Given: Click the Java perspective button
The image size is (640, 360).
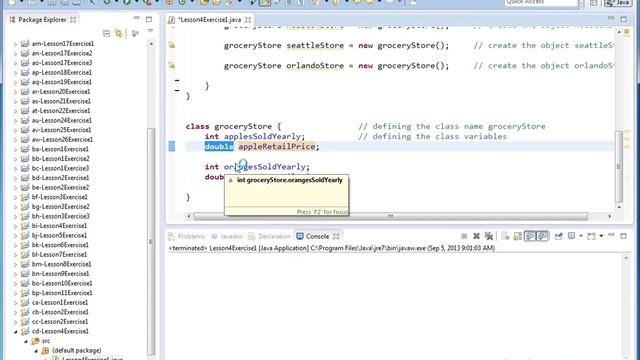Looking at the screenshot, I should coord(618,2).
